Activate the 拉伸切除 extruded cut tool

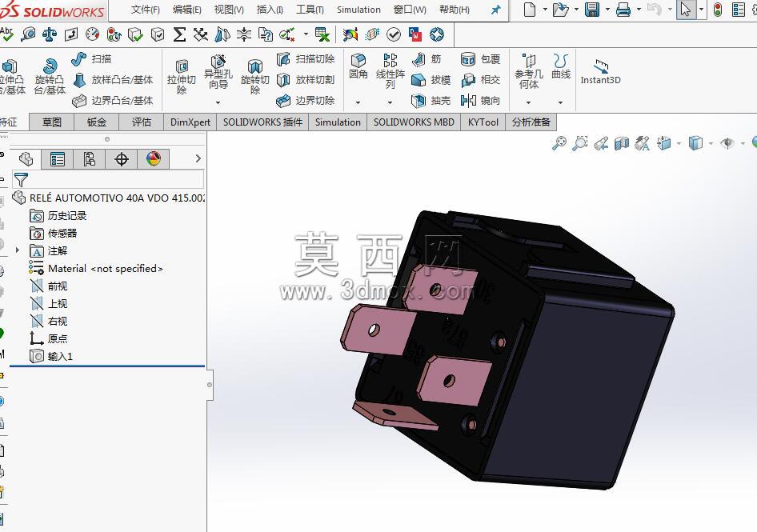(x=182, y=76)
